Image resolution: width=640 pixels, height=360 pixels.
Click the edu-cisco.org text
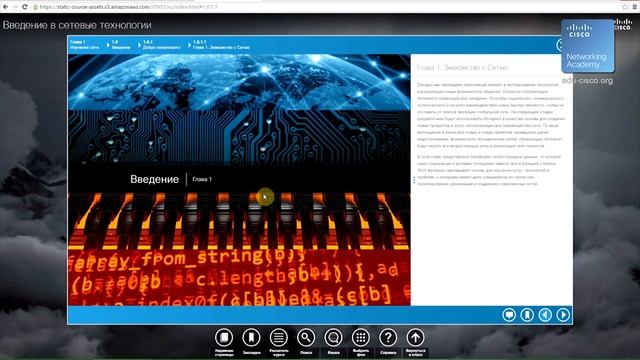tap(587, 80)
